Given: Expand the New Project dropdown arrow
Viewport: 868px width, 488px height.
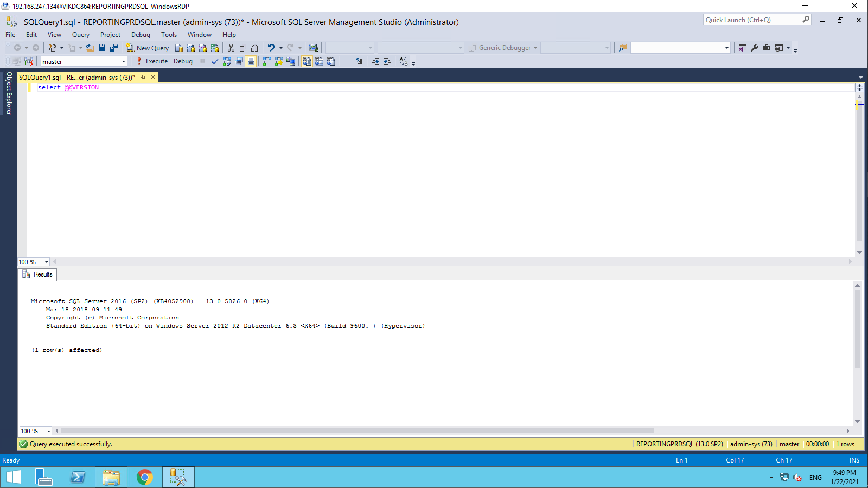Looking at the screenshot, I should [62, 48].
